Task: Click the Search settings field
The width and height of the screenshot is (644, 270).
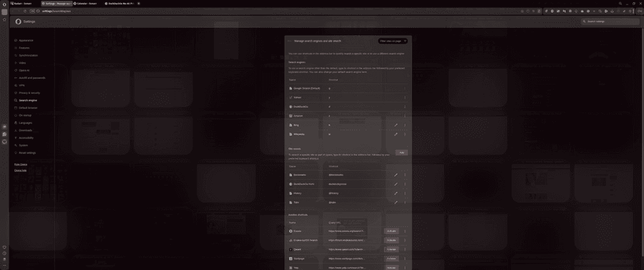Action: (611, 21)
